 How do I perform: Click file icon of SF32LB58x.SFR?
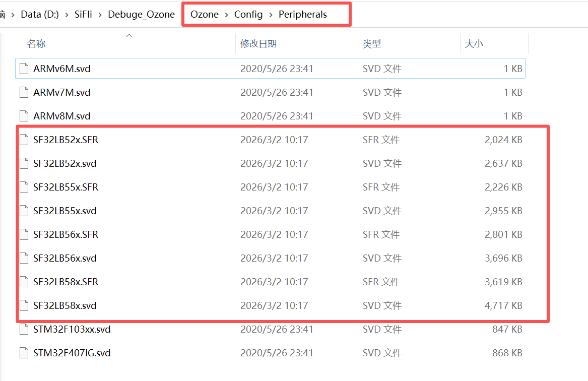24,282
